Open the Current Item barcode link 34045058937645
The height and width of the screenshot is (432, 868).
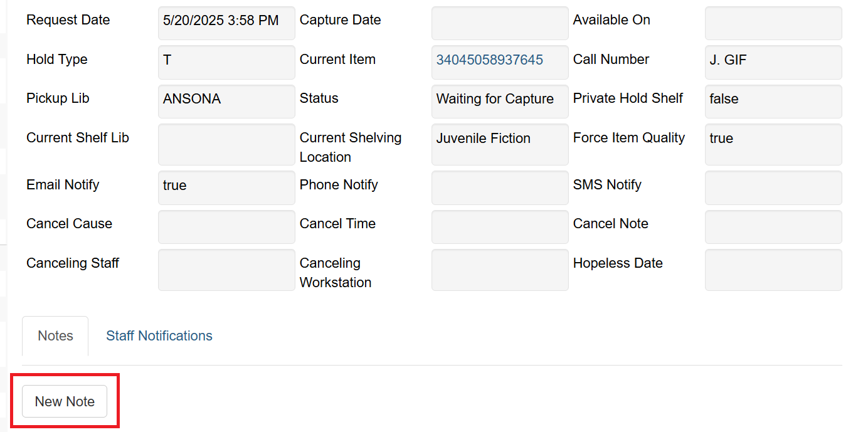[x=490, y=60]
